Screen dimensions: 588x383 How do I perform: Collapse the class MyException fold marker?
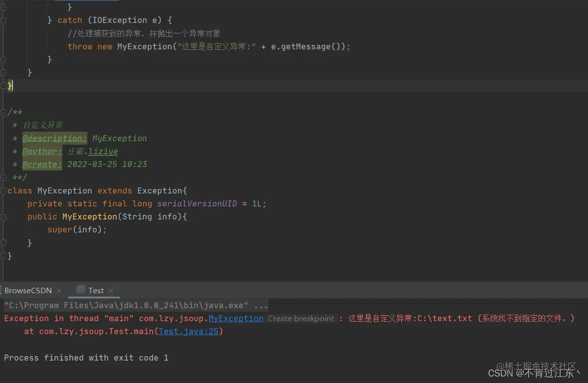pos(3,191)
